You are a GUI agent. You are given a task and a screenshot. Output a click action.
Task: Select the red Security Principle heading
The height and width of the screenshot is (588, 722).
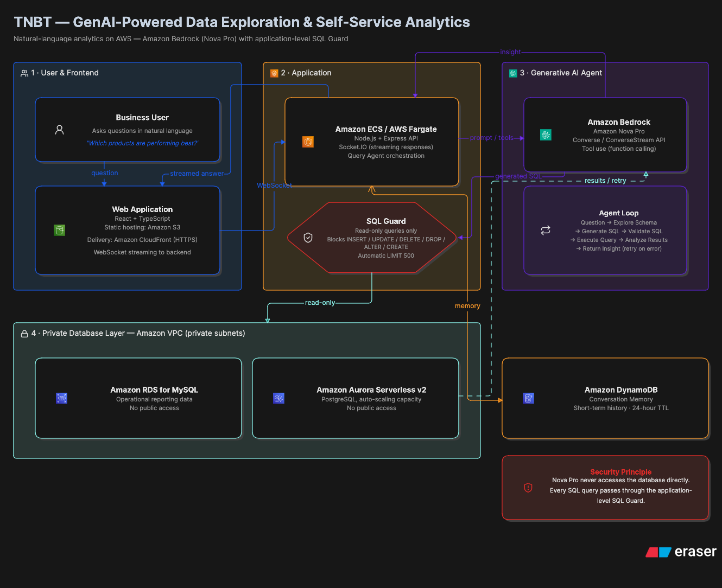click(621, 472)
